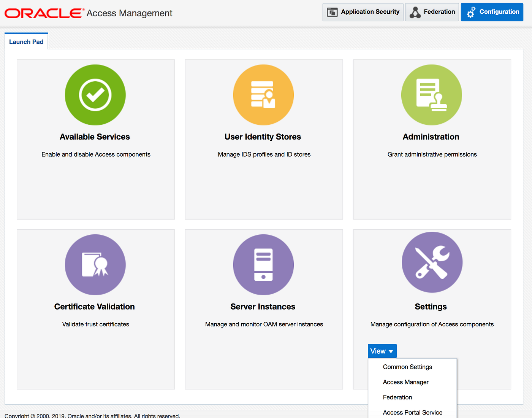Click 'Manage and monitor OAM server instances' text

264,324
